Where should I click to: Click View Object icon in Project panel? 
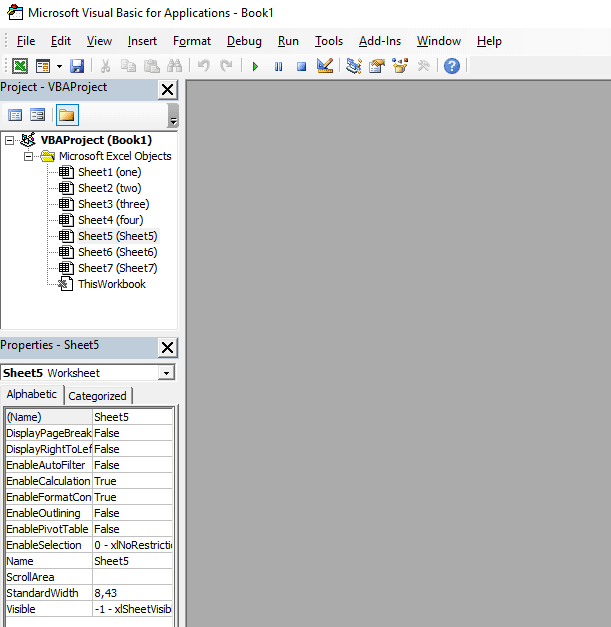tap(38, 115)
